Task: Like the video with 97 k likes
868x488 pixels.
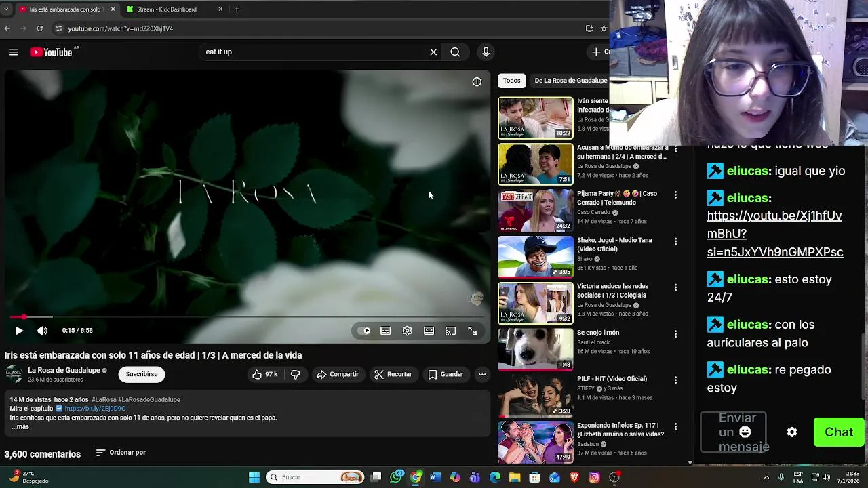Action: (265, 374)
